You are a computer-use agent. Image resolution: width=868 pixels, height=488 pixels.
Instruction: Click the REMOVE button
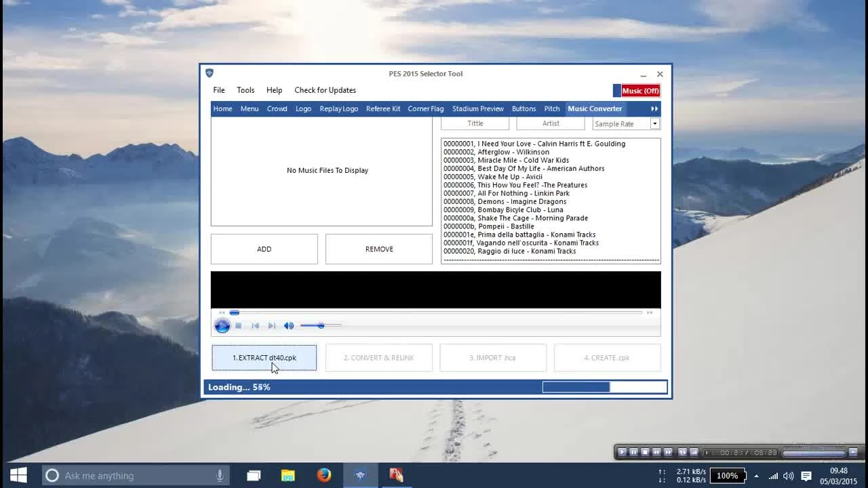(x=379, y=249)
